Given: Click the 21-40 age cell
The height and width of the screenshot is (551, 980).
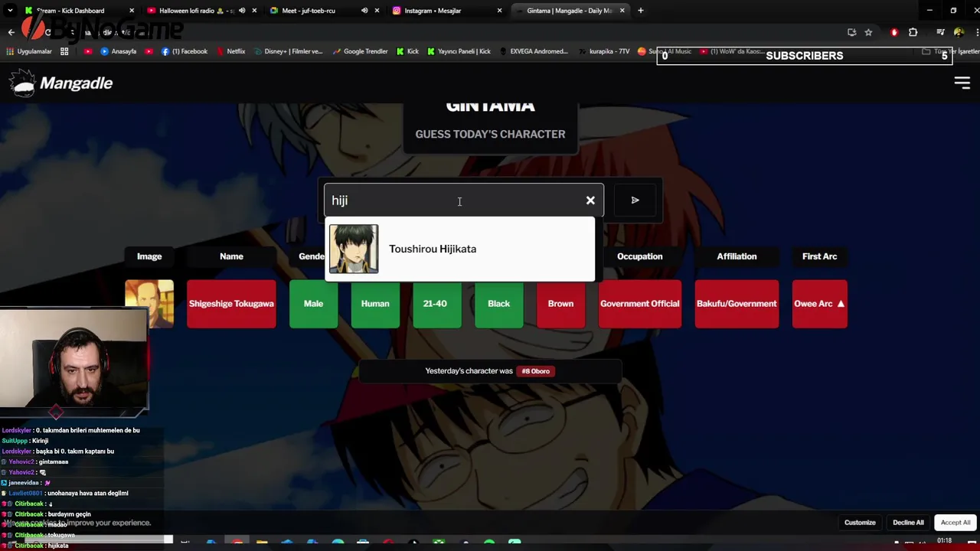Looking at the screenshot, I should tap(436, 304).
